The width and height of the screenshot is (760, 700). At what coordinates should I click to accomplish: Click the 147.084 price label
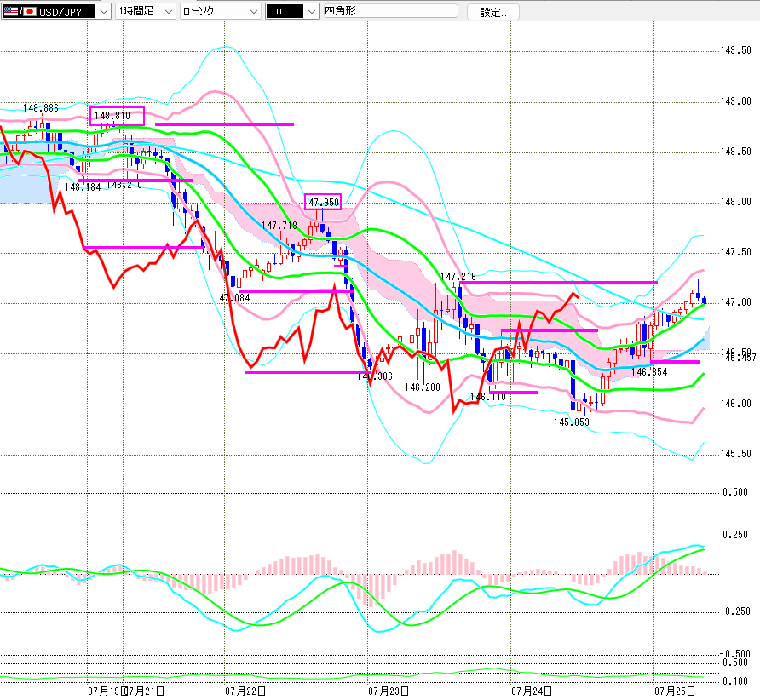[x=232, y=298]
